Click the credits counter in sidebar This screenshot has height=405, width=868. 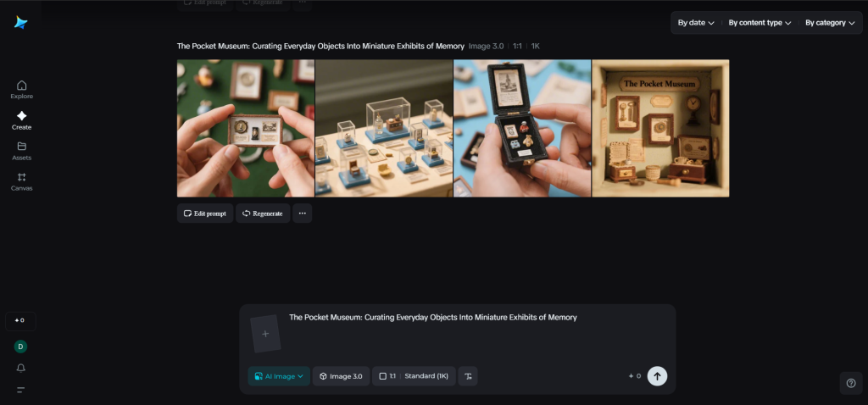[x=20, y=321]
